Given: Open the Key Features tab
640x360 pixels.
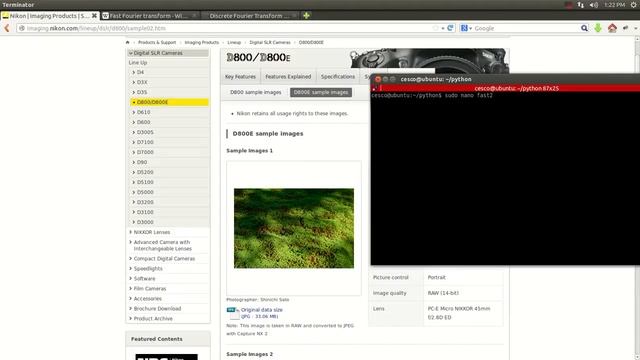Looking at the screenshot, I should tap(240, 77).
